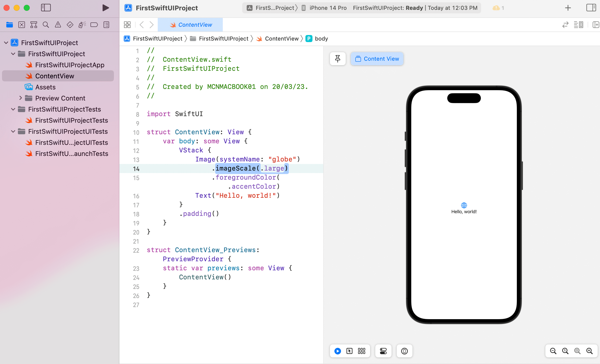
Task: Open Assets in the project navigator
Action: 45,87
